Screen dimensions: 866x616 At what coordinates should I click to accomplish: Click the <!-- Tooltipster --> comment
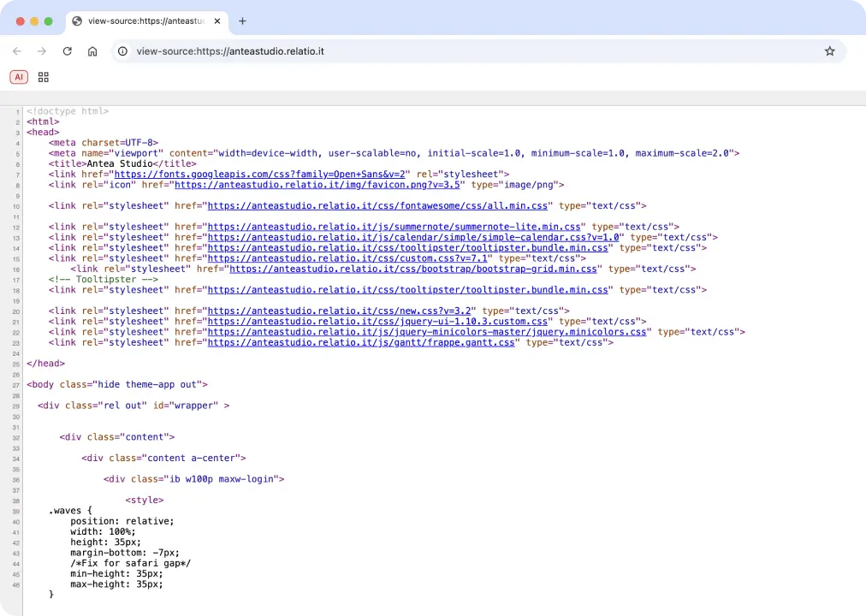tap(104, 279)
